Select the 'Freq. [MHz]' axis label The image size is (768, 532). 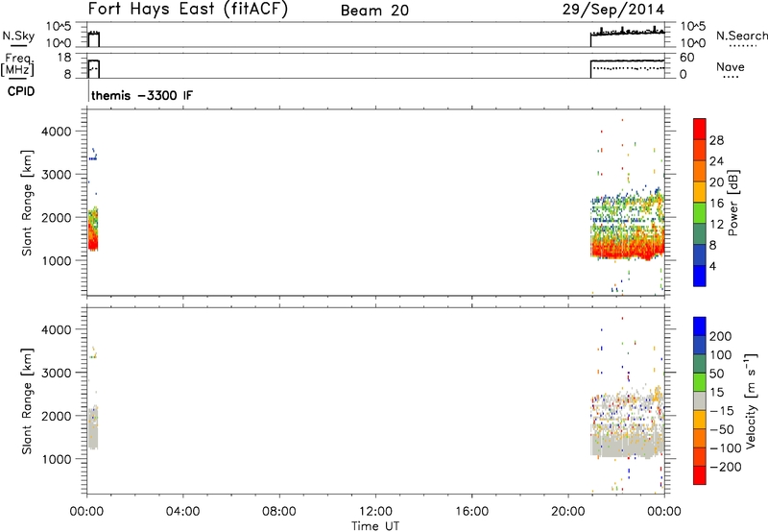(18, 64)
